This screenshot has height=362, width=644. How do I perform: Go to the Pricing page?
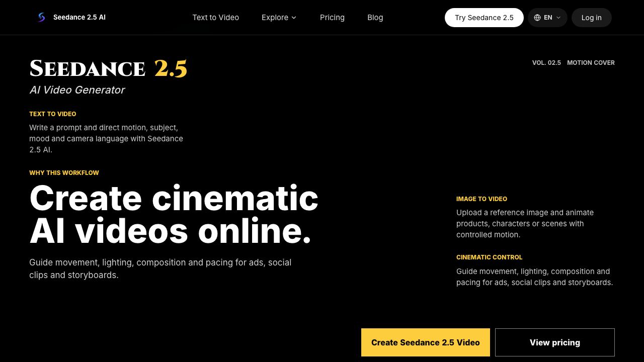pos(332,17)
